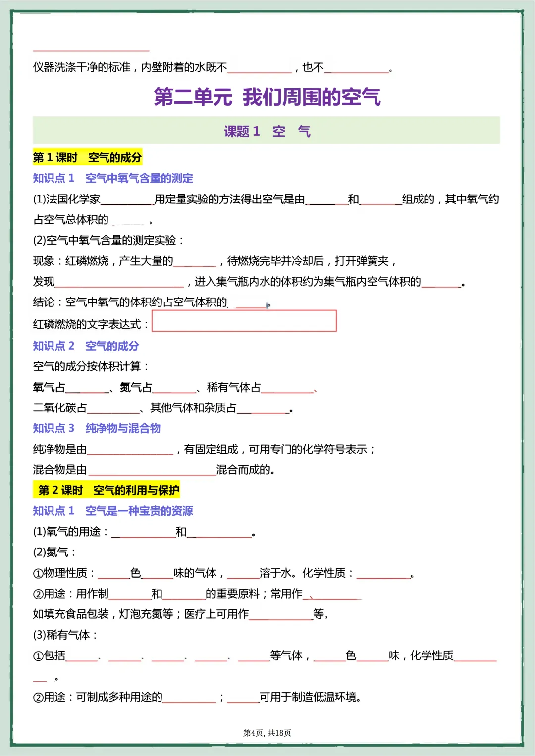
Task: Click phrase 进入集气瓶内水的体积约为集气瓶内空气体积的
Action: 308,282
